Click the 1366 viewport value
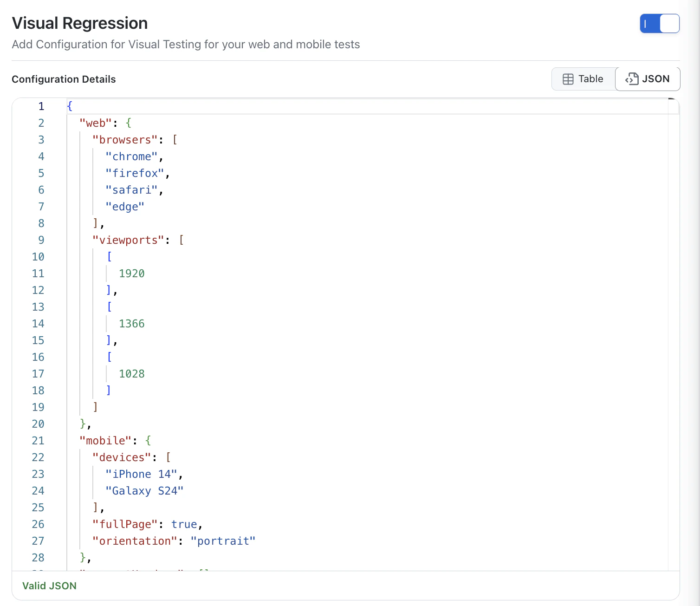 point(132,324)
